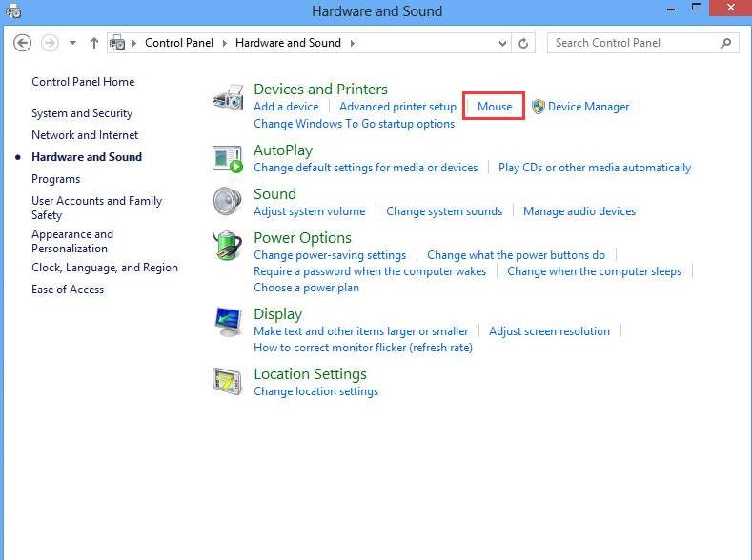Open the recent locations dropdown arrow
This screenshot has height=560, width=752.
72,43
